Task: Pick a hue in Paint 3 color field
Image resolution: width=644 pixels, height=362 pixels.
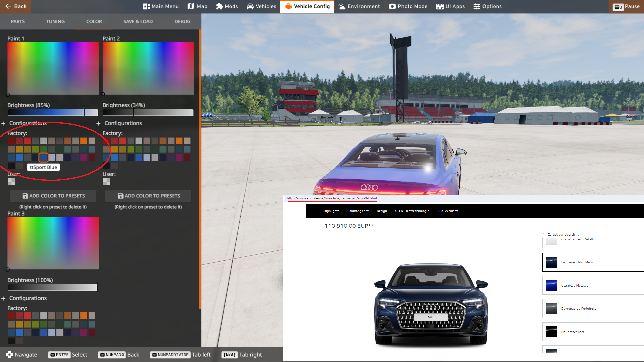Action: click(53, 243)
